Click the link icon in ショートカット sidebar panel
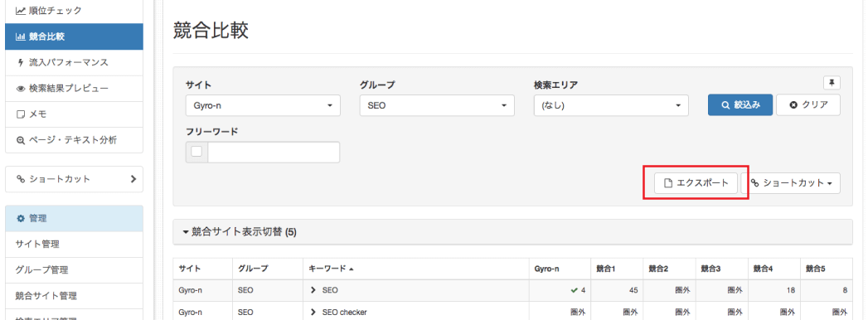The width and height of the screenshot is (868, 320). point(21,179)
